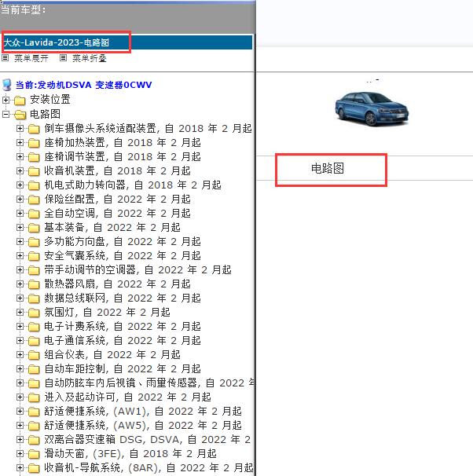Viewport: 473px width, 476px height.
Task: Click 菜单折叠 to collapse all menus
Action: [x=90, y=58]
